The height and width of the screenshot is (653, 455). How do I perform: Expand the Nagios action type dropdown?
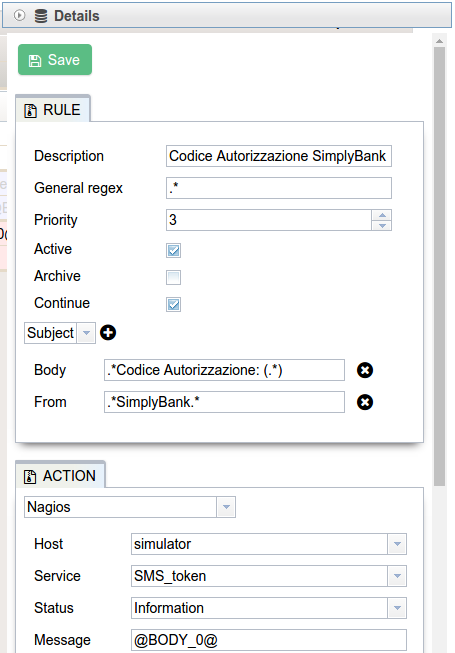226,507
